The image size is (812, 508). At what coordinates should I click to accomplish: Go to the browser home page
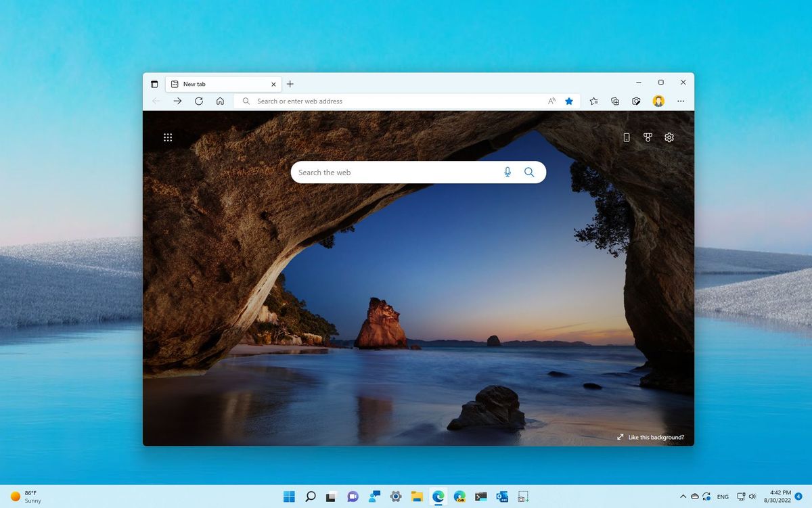220,101
